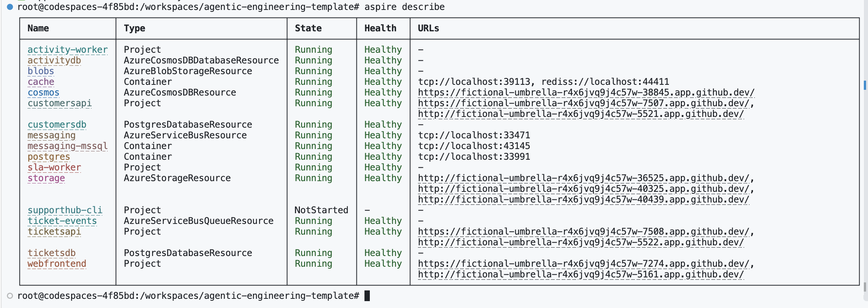Image resolution: width=868 pixels, height=308 pixels.
Task: Click the blobs resource name
Action: pos(41,71)
